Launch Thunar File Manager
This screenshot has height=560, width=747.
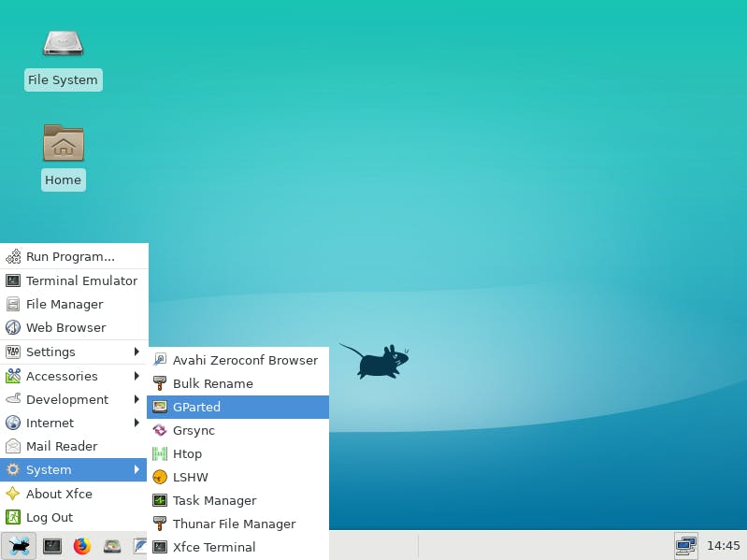237,524
